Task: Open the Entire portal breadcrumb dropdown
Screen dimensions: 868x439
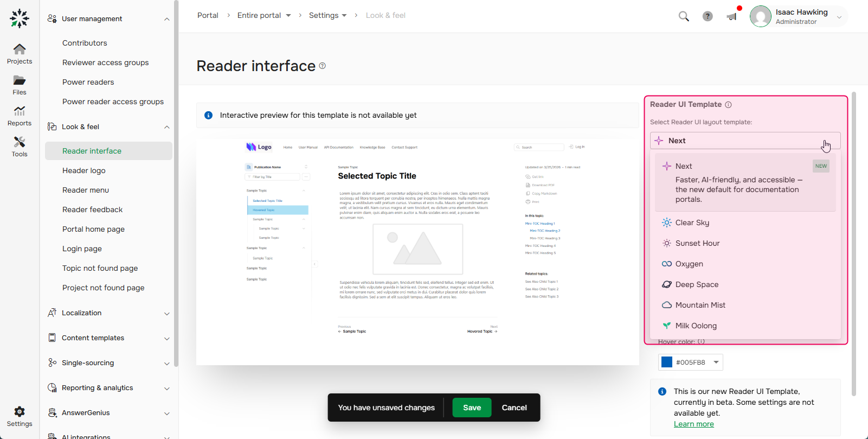Action: point(288,15)
